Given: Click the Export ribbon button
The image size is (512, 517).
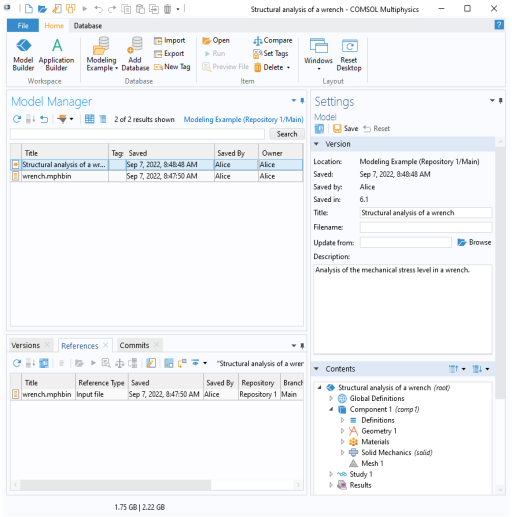Looking at the screenshot, I should [169, 54].
